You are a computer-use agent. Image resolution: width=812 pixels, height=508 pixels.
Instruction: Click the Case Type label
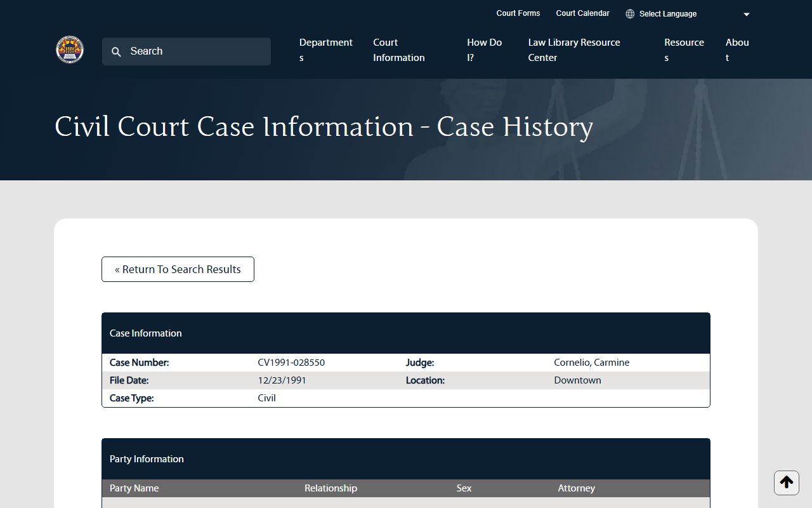coord(131,398)
